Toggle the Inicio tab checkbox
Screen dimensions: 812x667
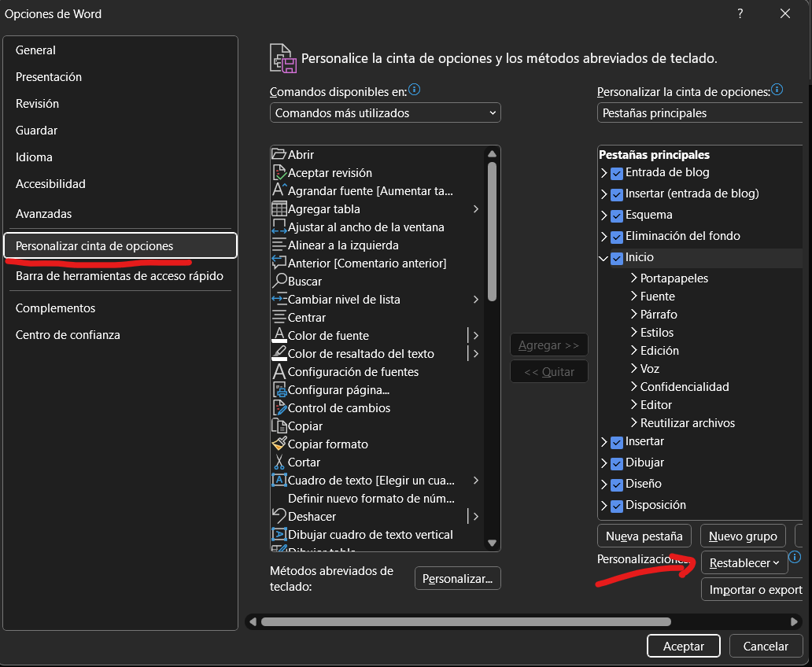point(616,258)
